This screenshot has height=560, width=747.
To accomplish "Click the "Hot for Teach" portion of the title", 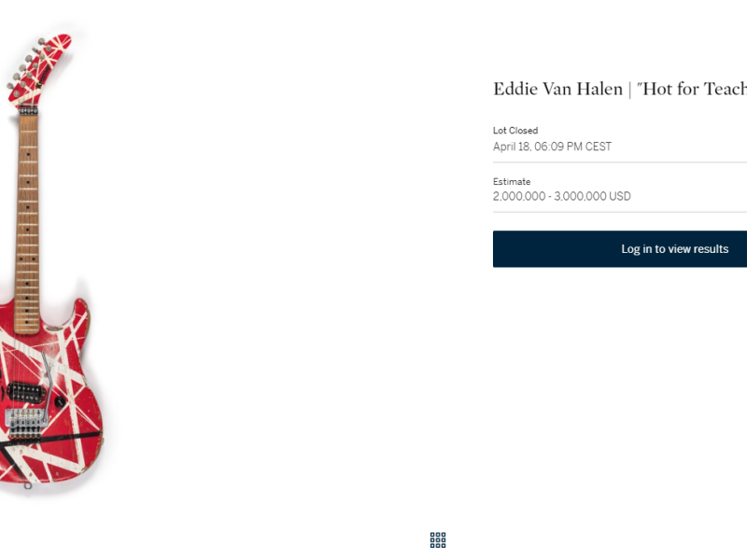I will [x=692, y=89].
